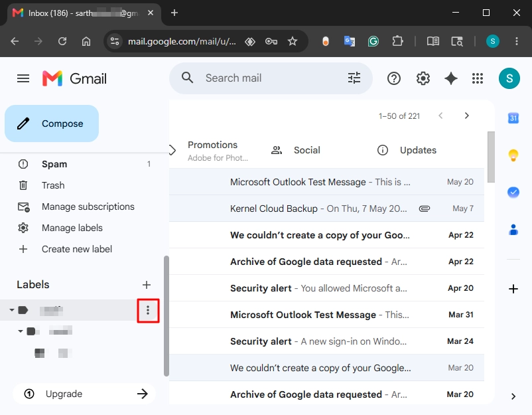Open the browser profile avatar in toolbar
This screenshot has width=532, height=415.
492,41
